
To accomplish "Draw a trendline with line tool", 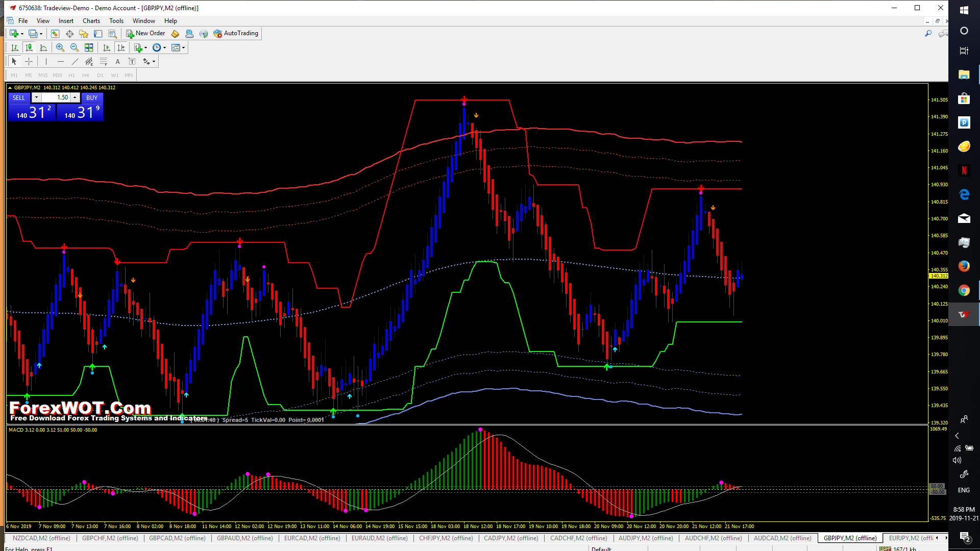I will click(75, 61).
